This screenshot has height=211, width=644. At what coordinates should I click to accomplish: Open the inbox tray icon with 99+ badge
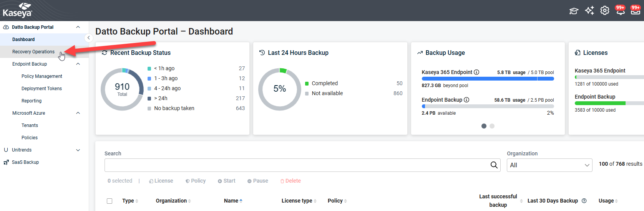636,11
